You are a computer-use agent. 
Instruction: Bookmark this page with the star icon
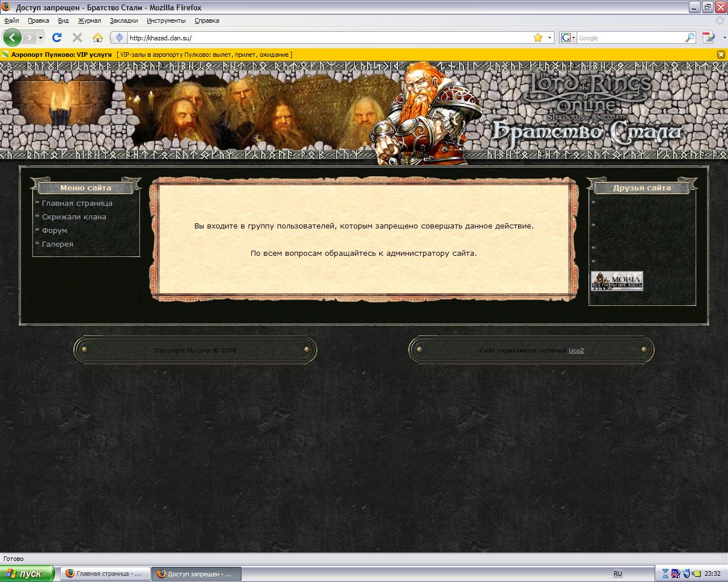[538, 38]
